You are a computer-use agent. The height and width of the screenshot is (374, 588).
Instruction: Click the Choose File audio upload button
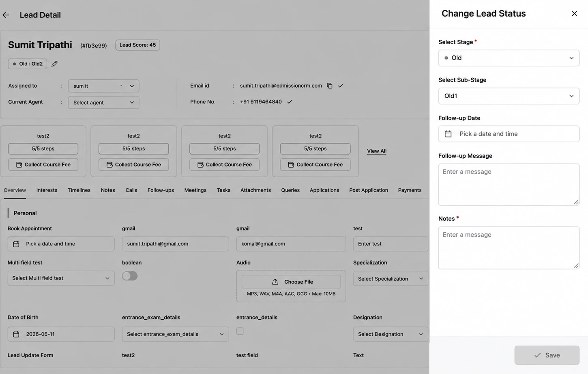(291, 282)
